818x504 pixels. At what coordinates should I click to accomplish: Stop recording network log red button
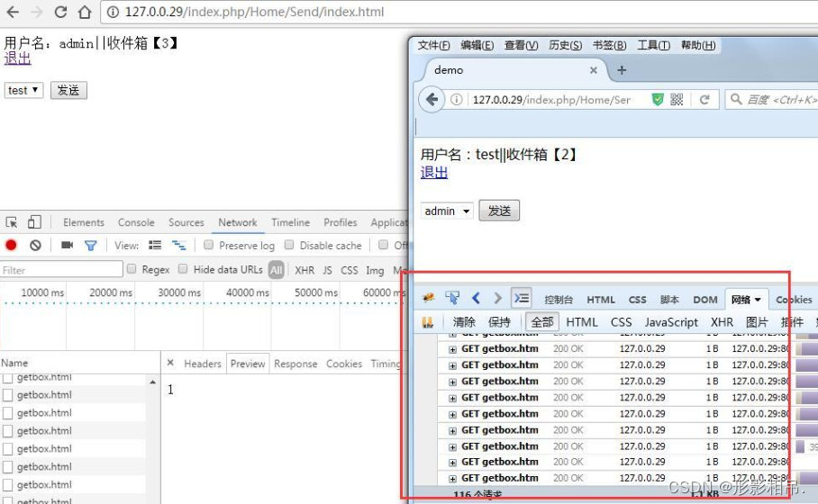click(11, 245)
